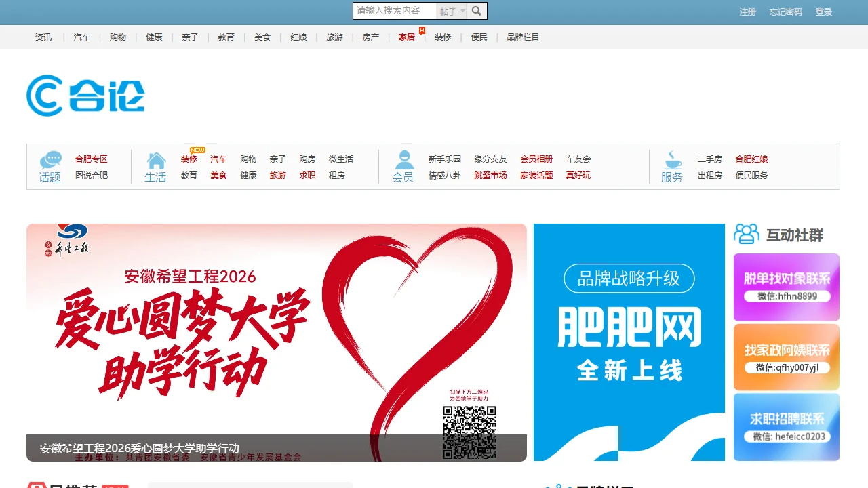This screenshot has width=868, height=488.
Task: Click the 注册 link
Action: click(x=748, y=12)
